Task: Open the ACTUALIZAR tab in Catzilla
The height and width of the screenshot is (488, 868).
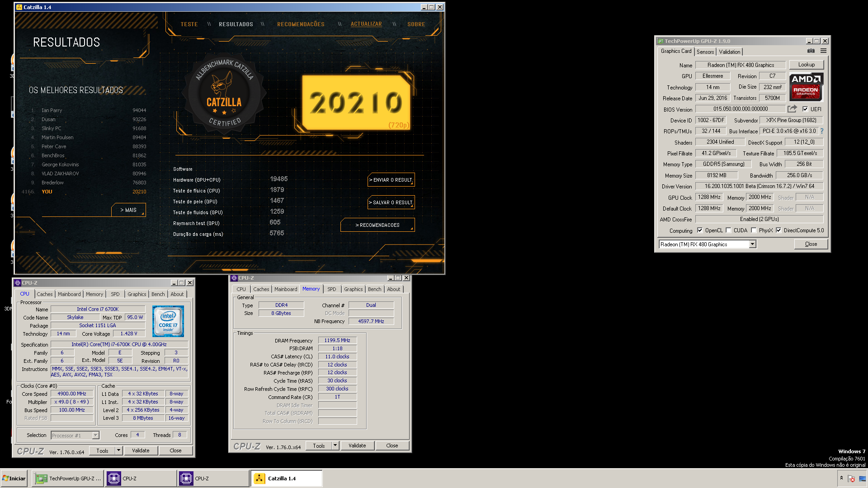Action: (366, 24)
